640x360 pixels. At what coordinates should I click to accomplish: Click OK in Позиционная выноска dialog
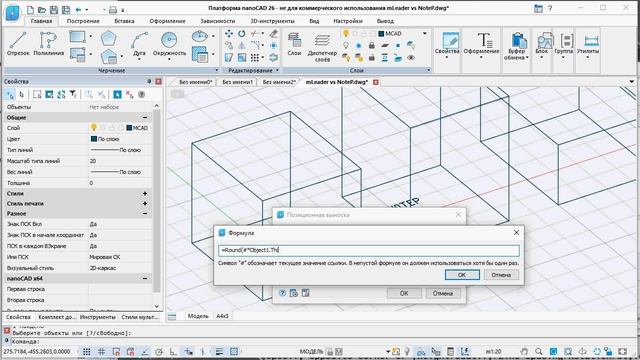(x=404, y=293)
